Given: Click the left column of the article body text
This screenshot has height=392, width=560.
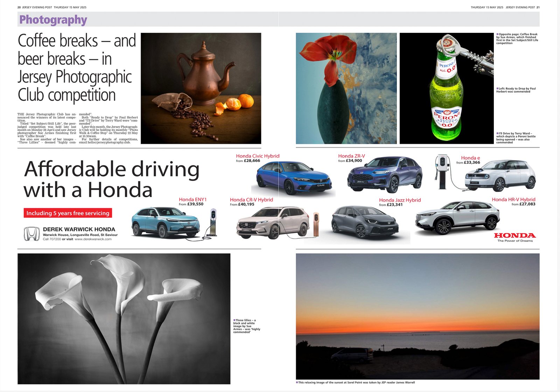Looking at the screenshot, I should click(x=47, y=128).
